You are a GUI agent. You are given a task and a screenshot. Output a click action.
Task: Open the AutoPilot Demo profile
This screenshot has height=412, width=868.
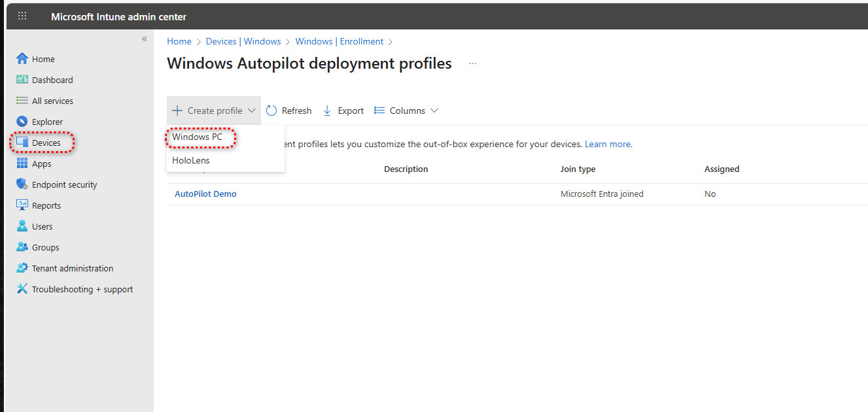click(x=205, y=194)
